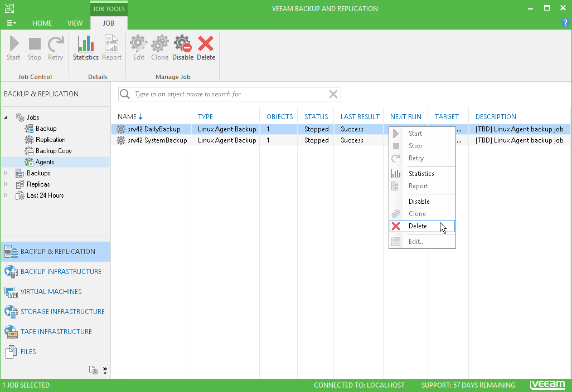Click the Retry ribbon icon
572x392 pixels.
55,48
